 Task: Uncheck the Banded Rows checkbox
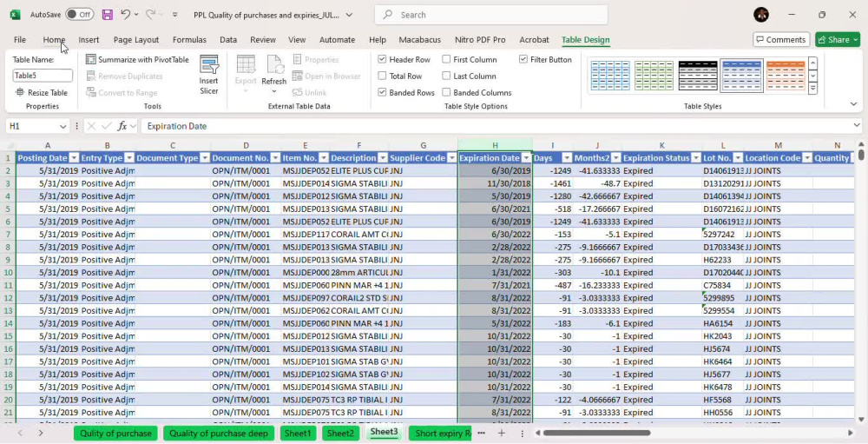click(x=382, y=93)
